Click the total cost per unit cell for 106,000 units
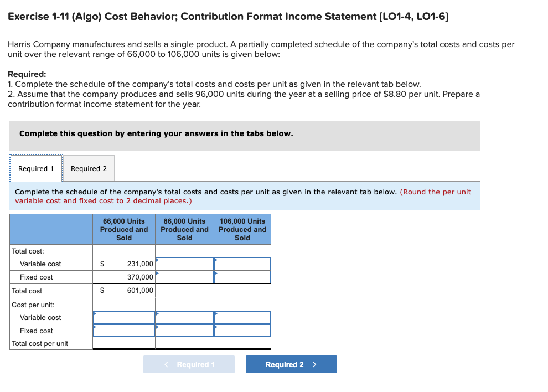This screenshot has width=548, height=392. 242,343
